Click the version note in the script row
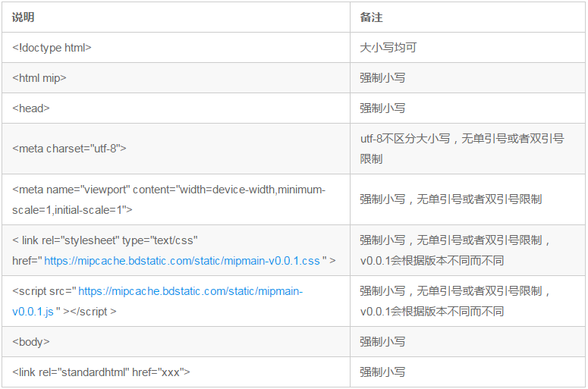The width and height of the screenshot is (588, 389). point(432,312)
